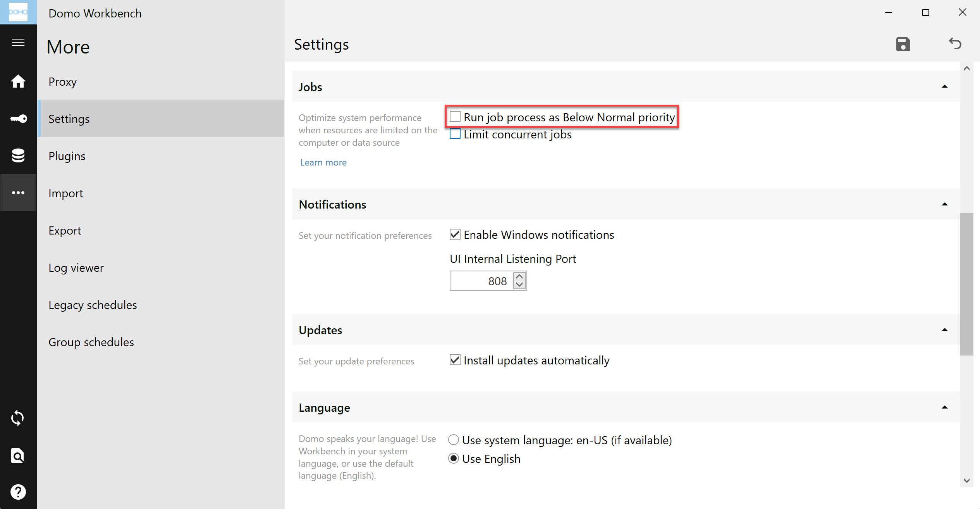
Task: Collapse the Jobs section
Action: click(945, 86)
